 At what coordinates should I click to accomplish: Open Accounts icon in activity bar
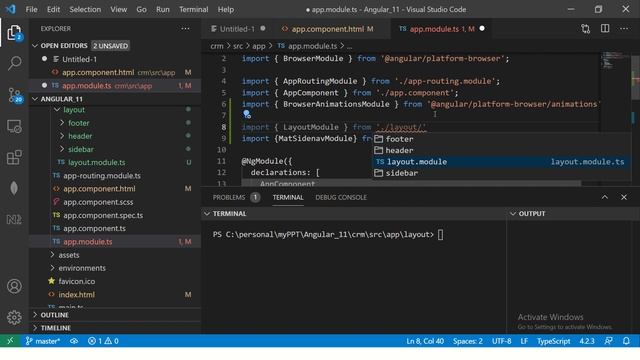(x=14, y=286)
